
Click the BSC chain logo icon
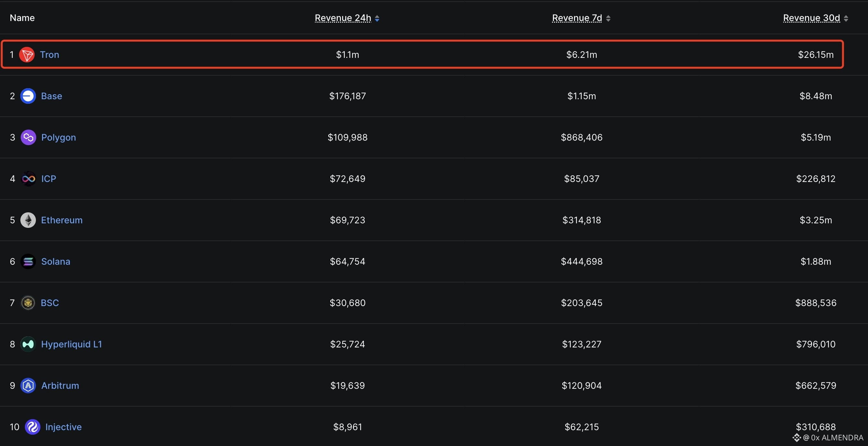pos(28,303)
